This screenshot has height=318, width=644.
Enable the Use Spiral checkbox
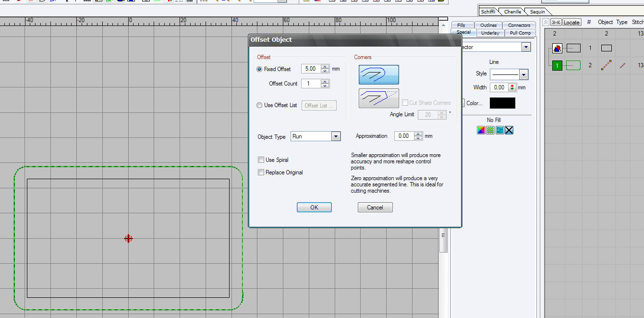pyautogui.click(x=261, y=160)
